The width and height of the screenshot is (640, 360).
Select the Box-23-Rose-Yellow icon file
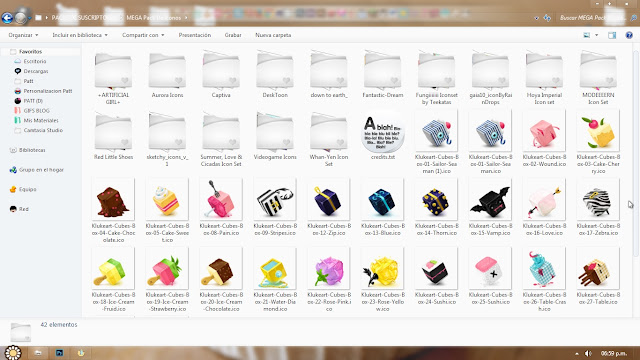[x=382, y=280]
